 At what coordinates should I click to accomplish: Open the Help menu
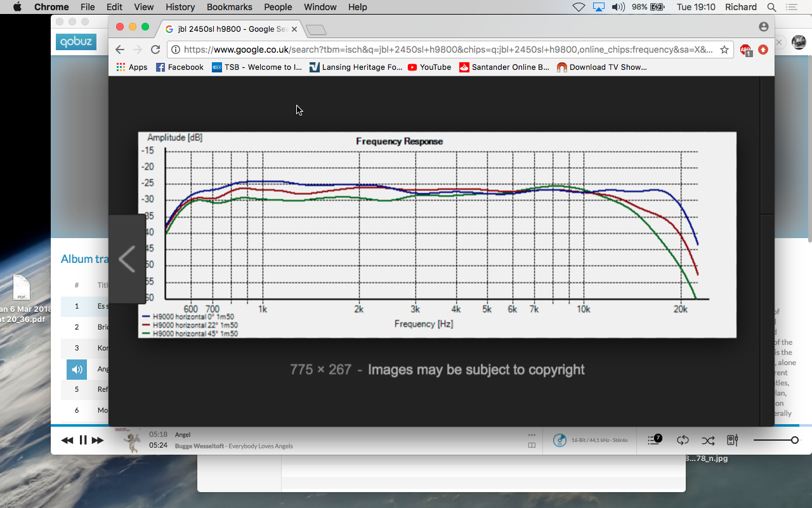pos(358,7)
